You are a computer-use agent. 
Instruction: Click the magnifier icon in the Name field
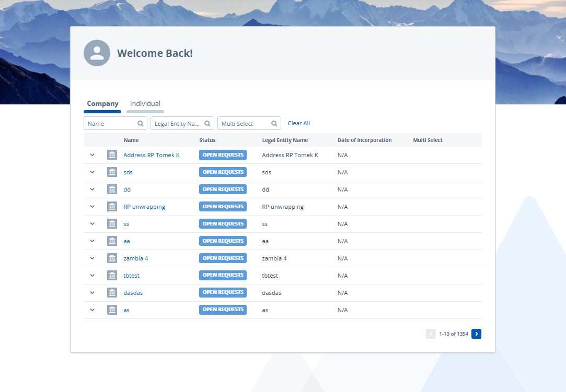[140, 123]
